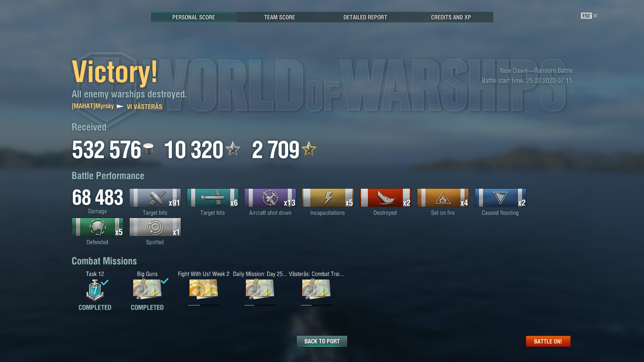The image size is (644, 362).
Task: Open the Detailed Report tab
Action: pyautogui.click(x=365, y=17)
